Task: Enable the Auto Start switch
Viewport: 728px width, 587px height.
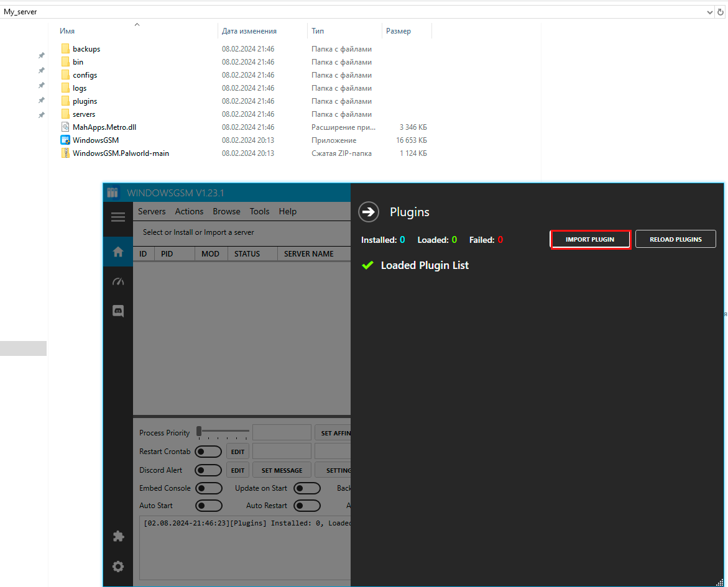Action: click(x=208, y=506)
